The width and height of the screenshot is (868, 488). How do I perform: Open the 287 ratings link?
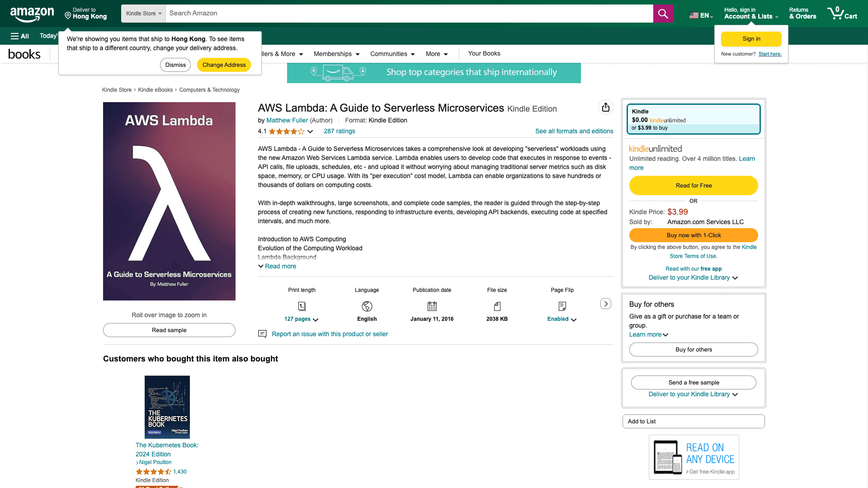point(340,131)
